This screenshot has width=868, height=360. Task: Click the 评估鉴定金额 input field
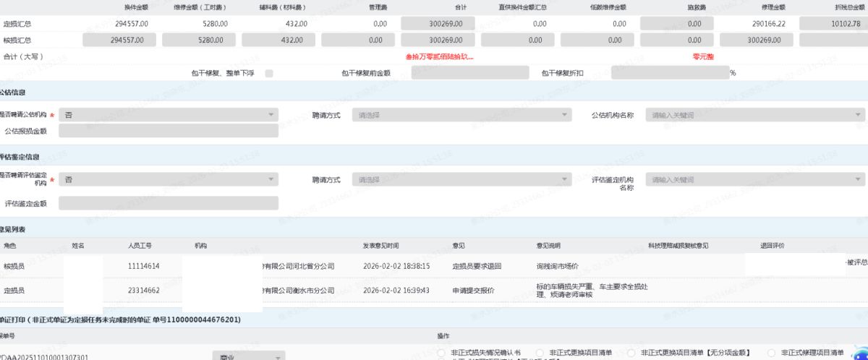[x=168, y=203]
